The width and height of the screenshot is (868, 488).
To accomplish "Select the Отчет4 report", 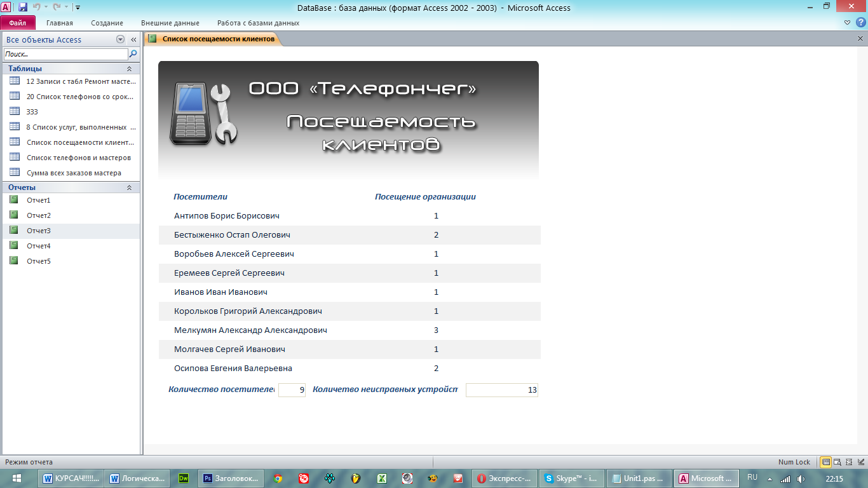I will [70, 246].
